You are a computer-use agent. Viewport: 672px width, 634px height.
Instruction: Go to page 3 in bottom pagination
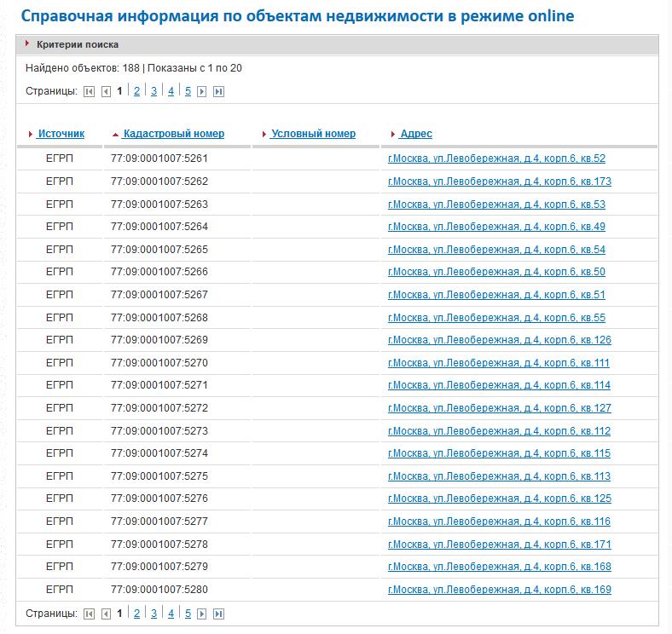[x=154, y=613]
